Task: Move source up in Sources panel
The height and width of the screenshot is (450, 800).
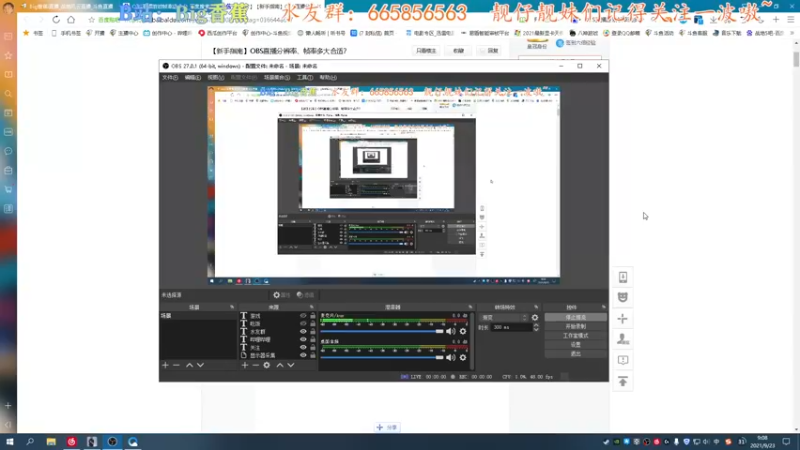Action: click(280, 365)
